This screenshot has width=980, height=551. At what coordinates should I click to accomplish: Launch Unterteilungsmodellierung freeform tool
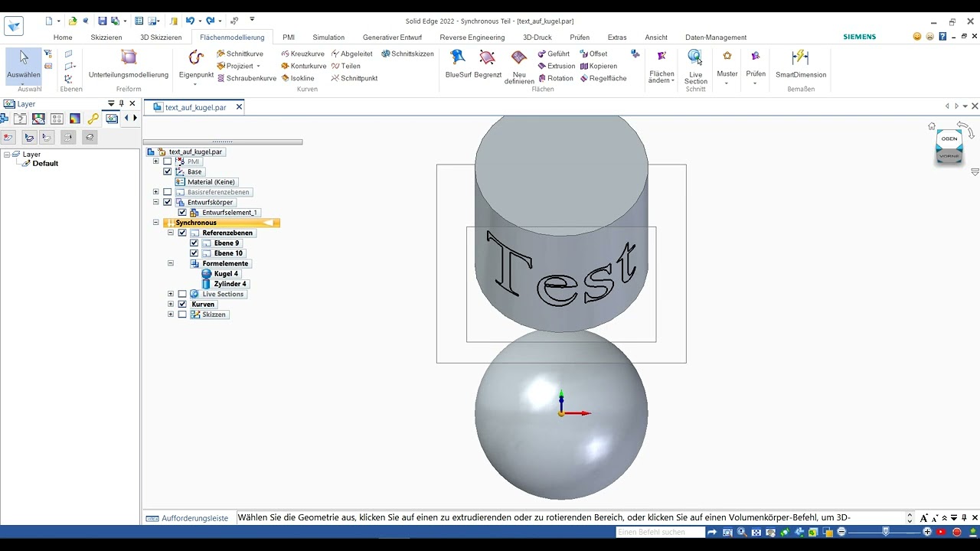point(129,63)
